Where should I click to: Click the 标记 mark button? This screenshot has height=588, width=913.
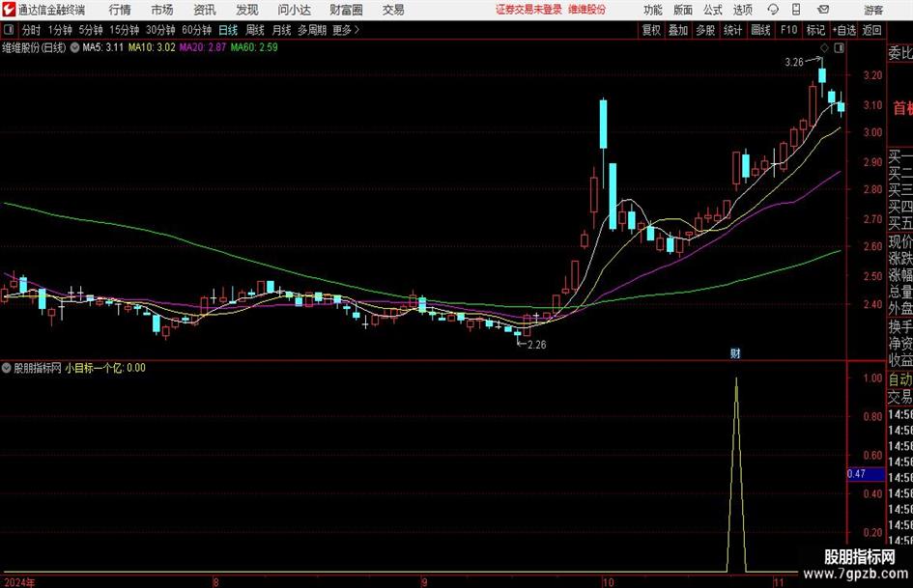coord(815,30)
